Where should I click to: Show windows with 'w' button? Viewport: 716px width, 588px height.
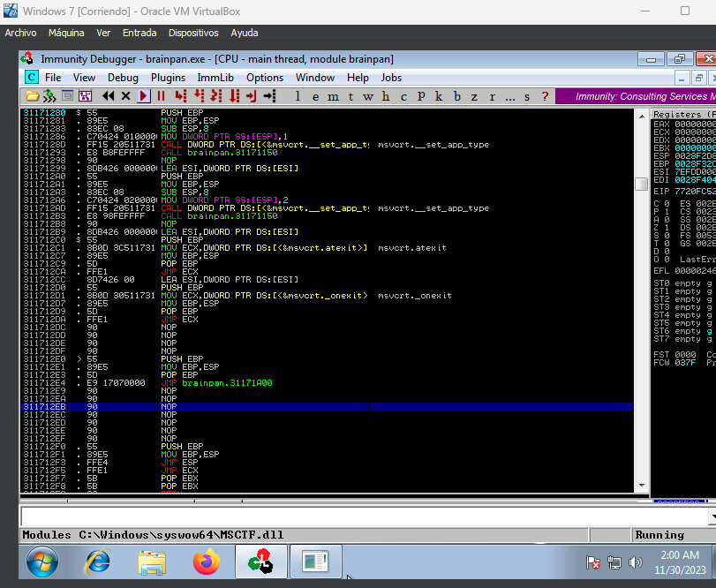coord(368,96)
